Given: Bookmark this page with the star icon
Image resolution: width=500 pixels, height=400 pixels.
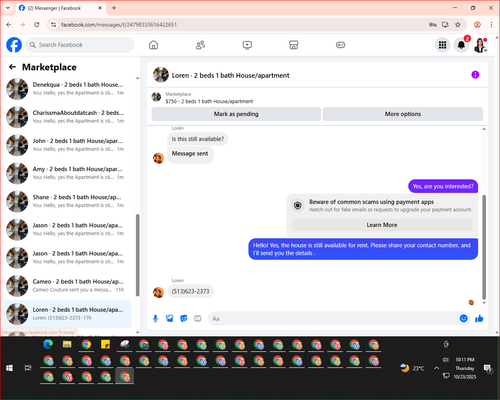Looking at the screenshot, I should 458,25.
